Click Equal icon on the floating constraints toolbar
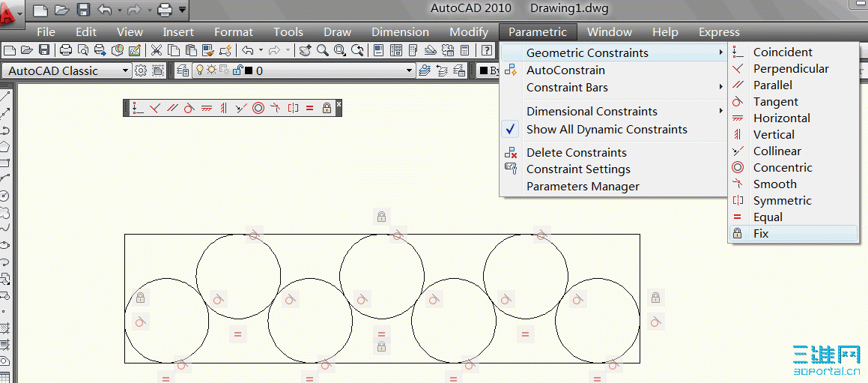Viewport: 868px width, 383px height. coord(309,108)
